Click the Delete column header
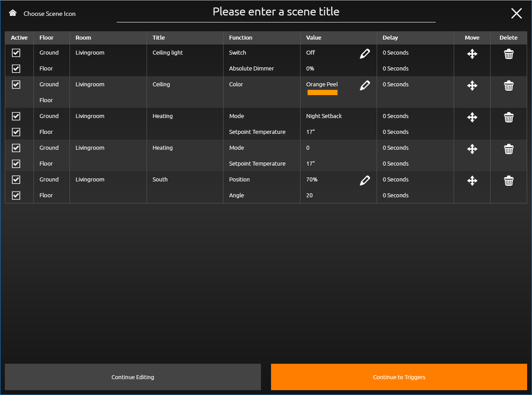Screen dimensions: 532x395 (x=509, y=38)
